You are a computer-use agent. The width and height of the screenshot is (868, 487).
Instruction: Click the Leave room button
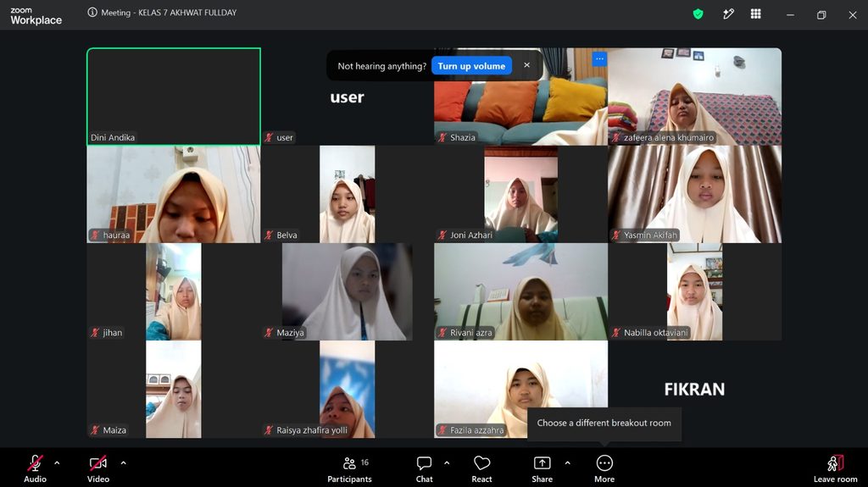point(835,468)
